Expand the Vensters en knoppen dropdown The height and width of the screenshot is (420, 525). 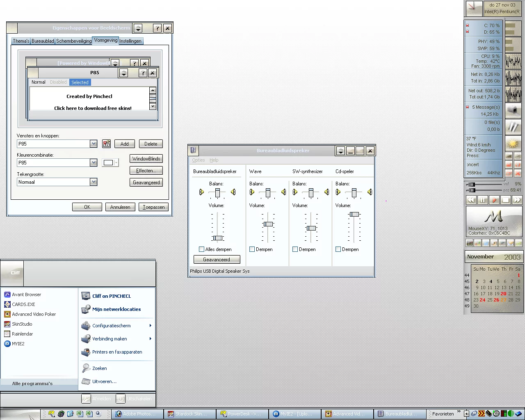click(x=94, y=144)
